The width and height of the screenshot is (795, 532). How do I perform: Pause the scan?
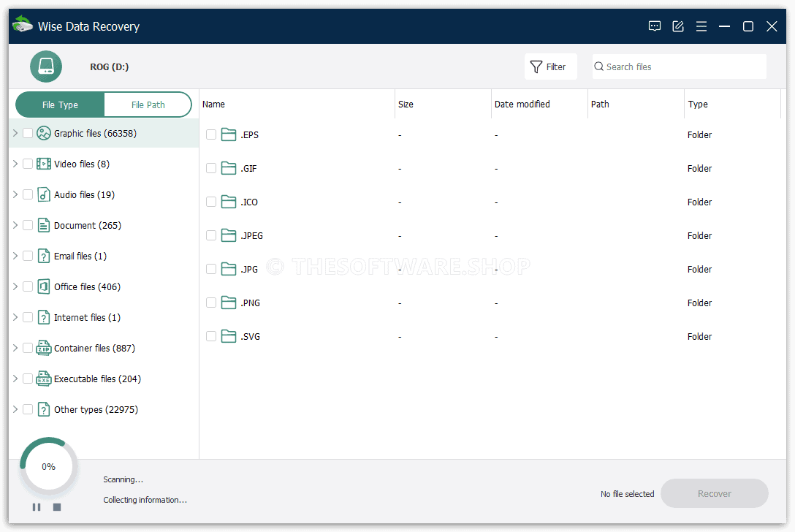tap(37, 507)
